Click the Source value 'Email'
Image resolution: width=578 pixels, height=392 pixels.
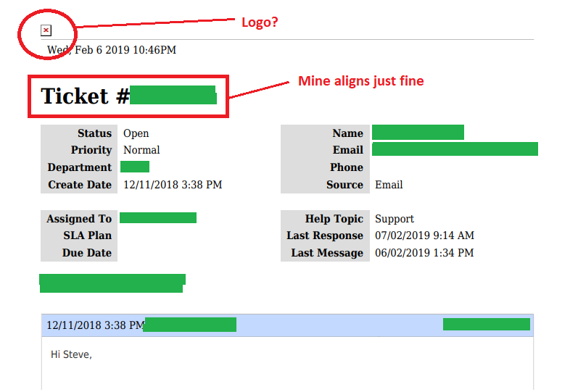point(389,185)
